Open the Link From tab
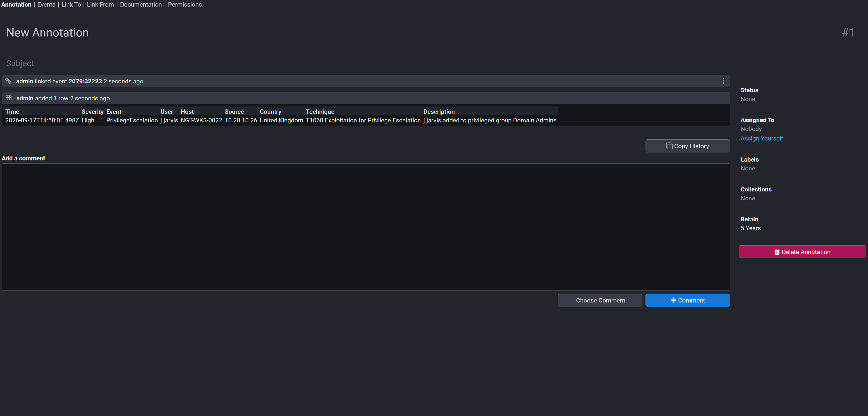The width and height of the screenshot is (868, 416). [101, 4]
